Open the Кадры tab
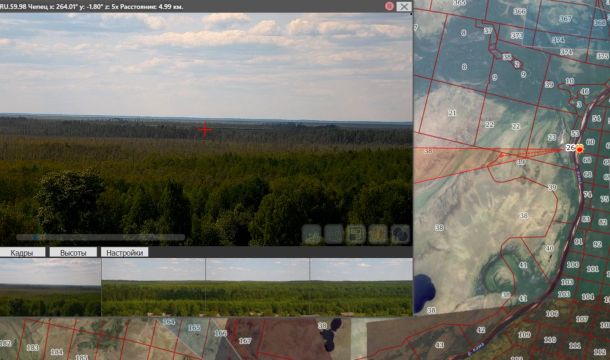610x360 pixels. coord(22,253)
